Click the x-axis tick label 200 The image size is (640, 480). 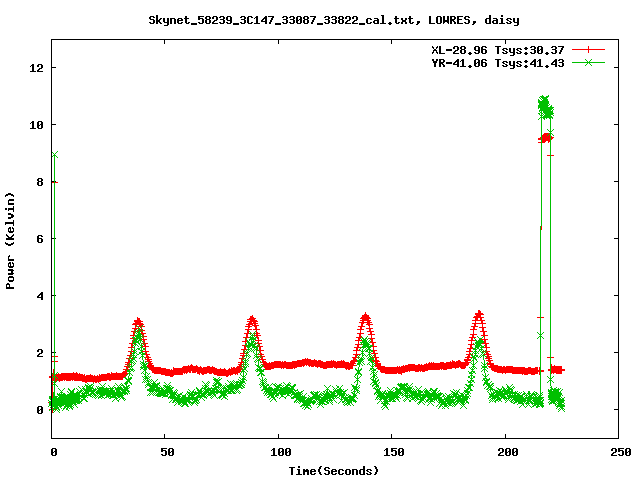tap(507, 452)
